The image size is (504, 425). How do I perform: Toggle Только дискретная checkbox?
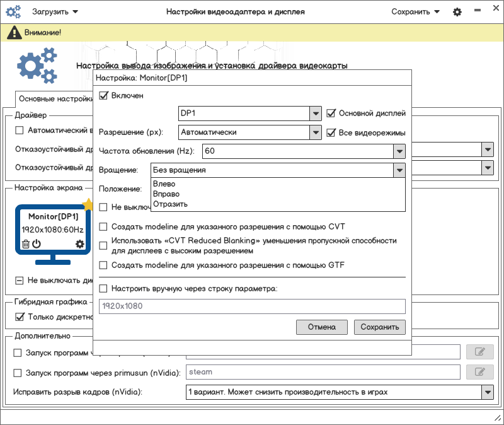[x=20, y=317]
